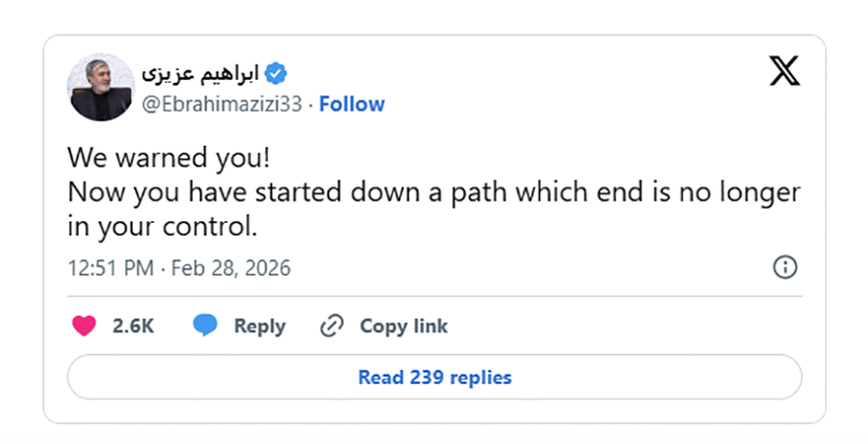Open the tweet info circle icon
This screenshot has width=868, height=444.
pyautogui.click(x=786, y=267)
